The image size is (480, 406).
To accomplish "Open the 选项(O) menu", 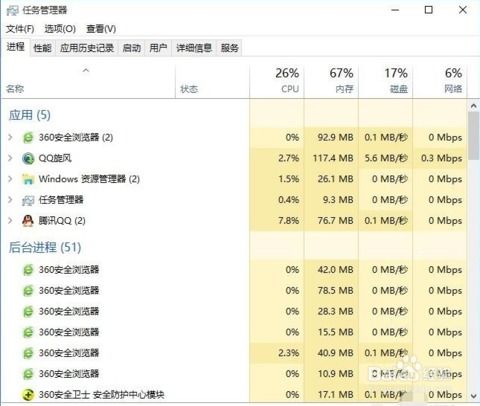I will (x=60, y=29).
